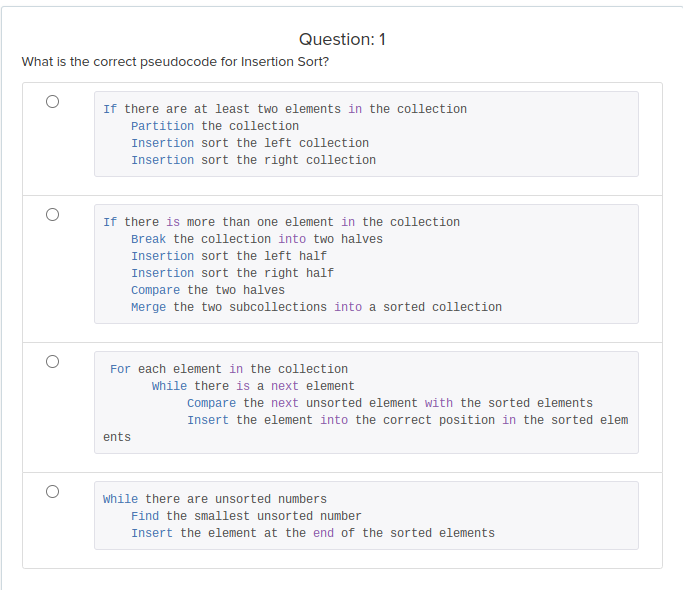Click the line "If there are at least two elements in the collection"
Image resolution: width=683 pixels, height=590 pixels.
pos(285,109)
